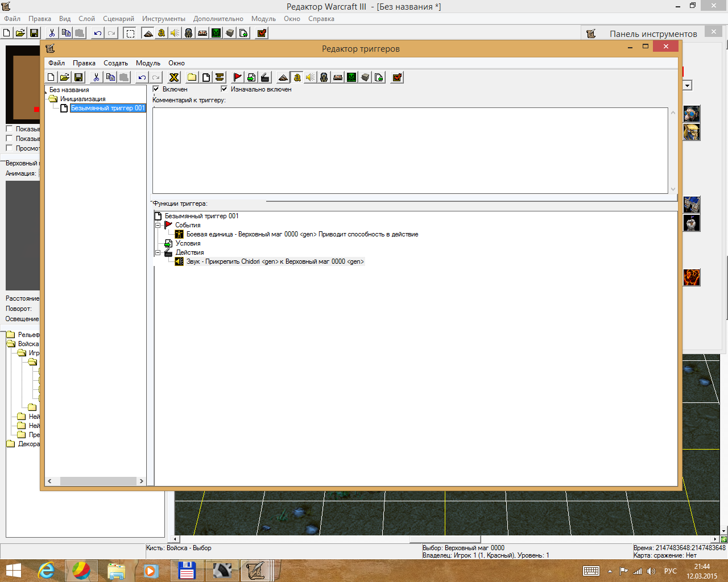Viewport: 728px width, 582px height.
Task: Collapse the 'Действия' section
Action: click(158, 252)
